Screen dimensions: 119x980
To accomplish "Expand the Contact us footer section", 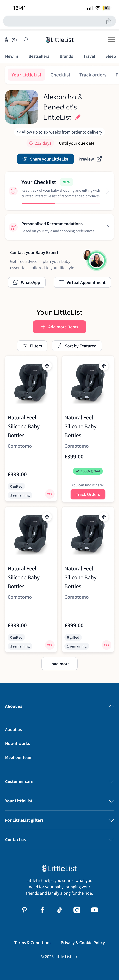I will (x=111, y=840).
